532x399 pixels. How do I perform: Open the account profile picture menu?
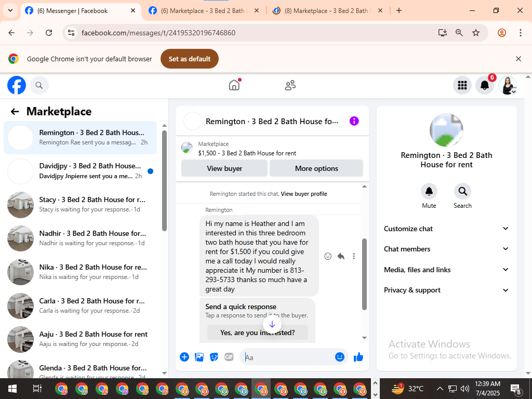coord(507,85)
